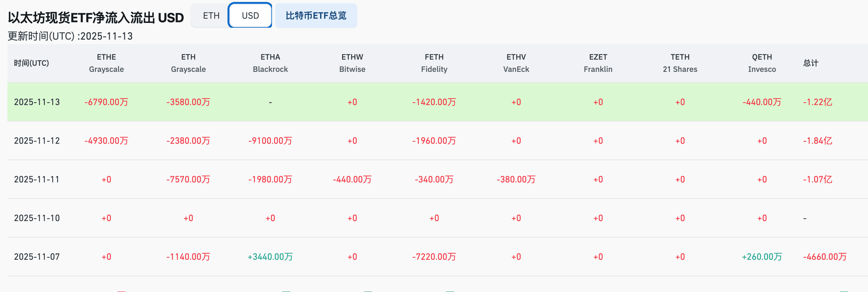Select the USD unit toggle
Image resolution: width=868 pixels, height=292 pixels.
coord(250,16)
